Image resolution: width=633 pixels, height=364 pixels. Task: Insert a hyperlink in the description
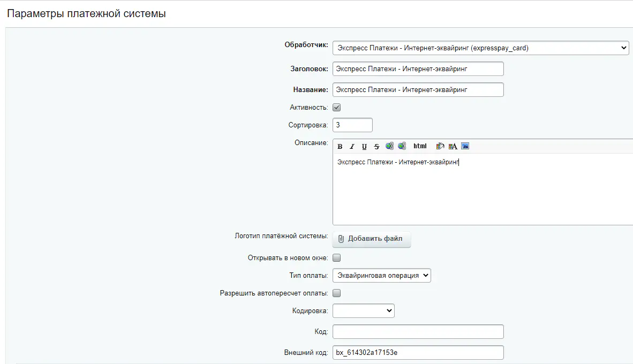(x=390, y=146)
